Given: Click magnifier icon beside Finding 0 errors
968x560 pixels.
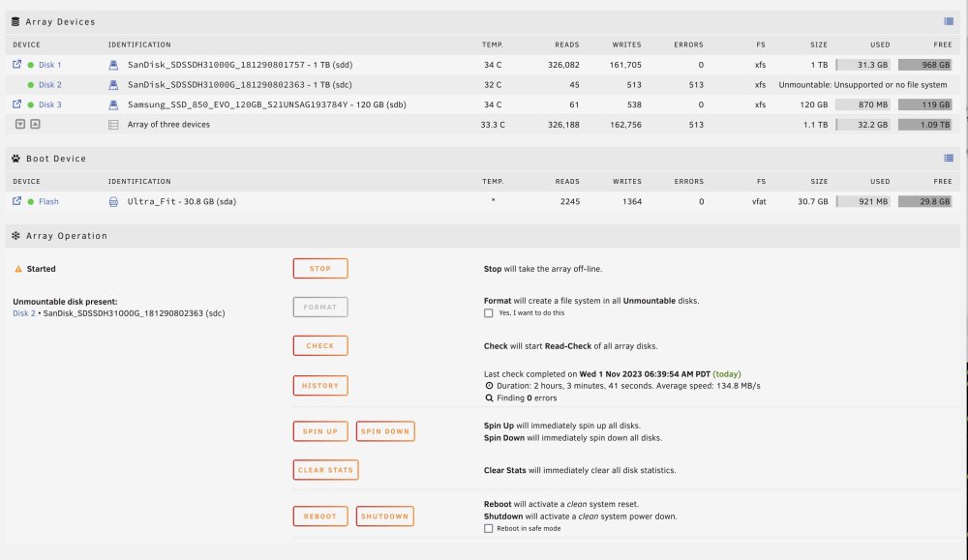Looking at the screenshot, I should point(489,398).
